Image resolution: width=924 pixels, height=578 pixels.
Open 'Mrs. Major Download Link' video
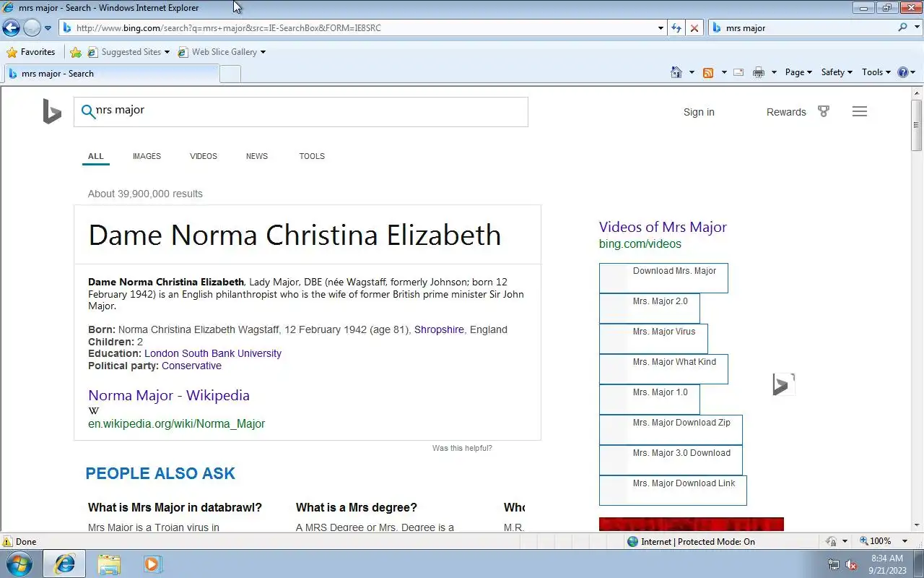673,491
